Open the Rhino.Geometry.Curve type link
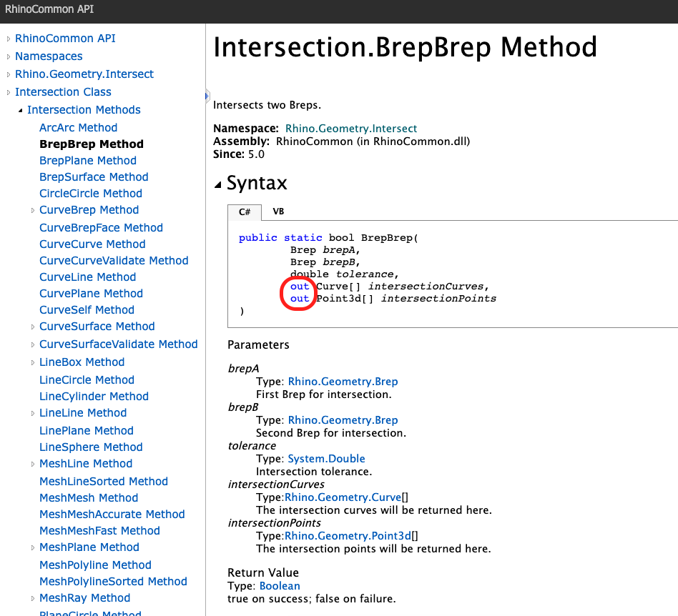This screenshot has width=678, height=616. coord(343,497)
